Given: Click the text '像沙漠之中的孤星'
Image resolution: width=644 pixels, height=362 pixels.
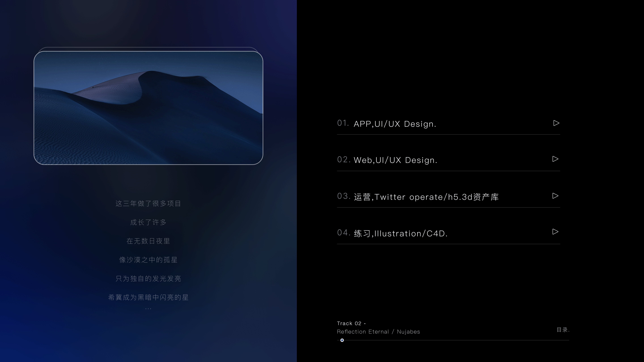Looking at the screenshot, I should coord(148,260).
